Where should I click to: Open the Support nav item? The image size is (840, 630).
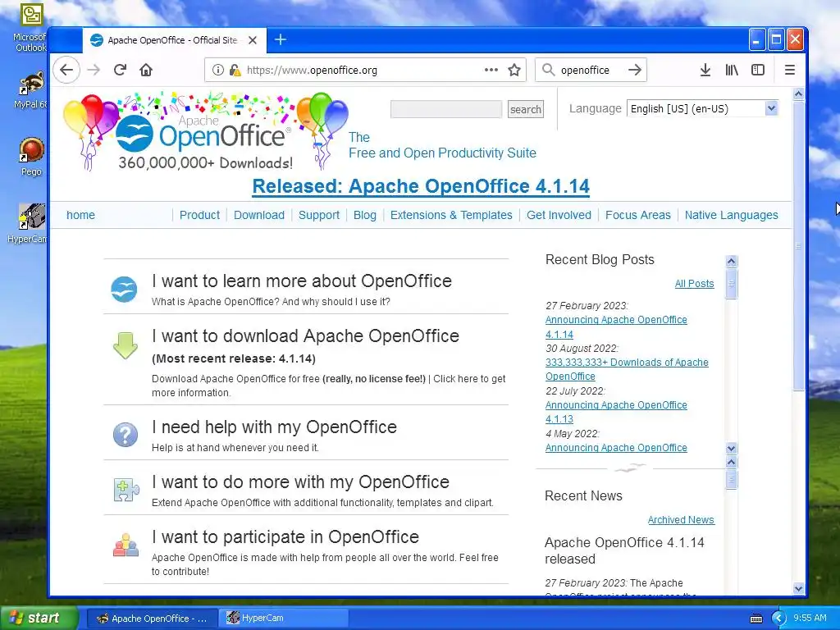click(x=319, y=215)
